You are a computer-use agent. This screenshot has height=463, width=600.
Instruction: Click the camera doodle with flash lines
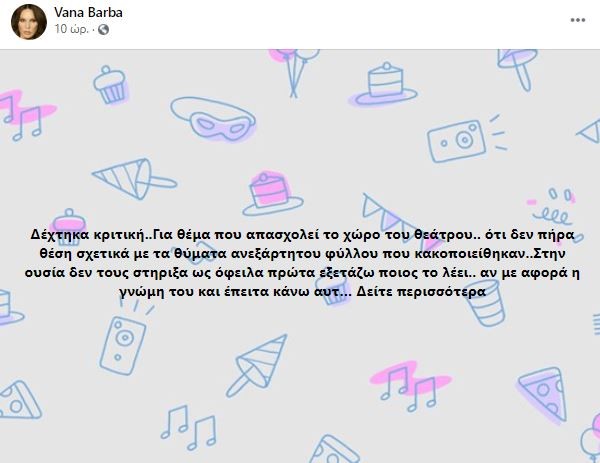click(464, 139)
